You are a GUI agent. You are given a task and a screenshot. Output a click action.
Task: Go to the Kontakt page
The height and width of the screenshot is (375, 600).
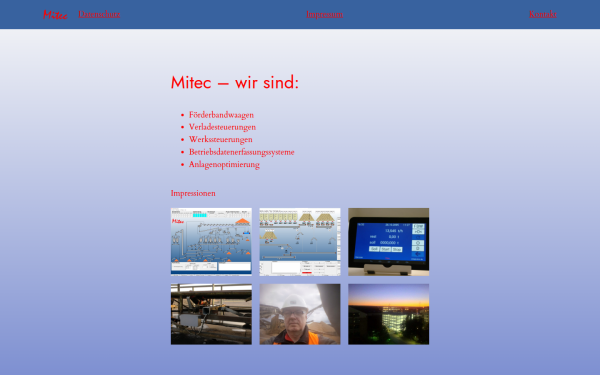(x=543, y=14)
